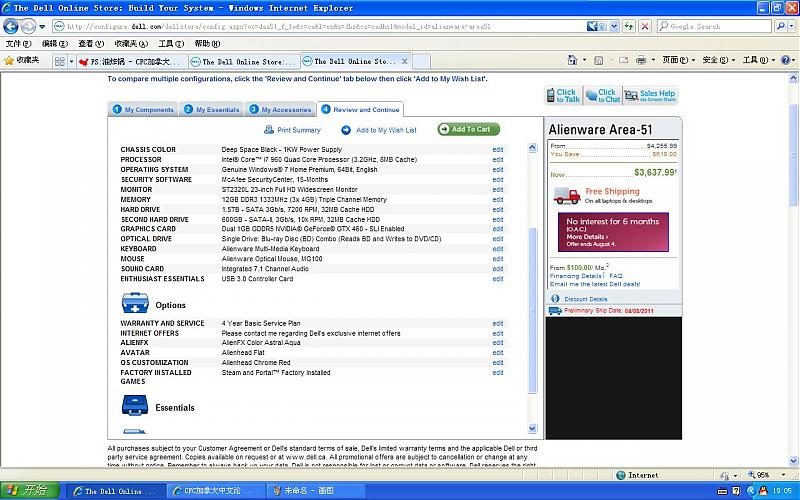This screenshot has width=800, height=500.
Task: Click Email me the latest Dell deals
Action: point(595,284)
